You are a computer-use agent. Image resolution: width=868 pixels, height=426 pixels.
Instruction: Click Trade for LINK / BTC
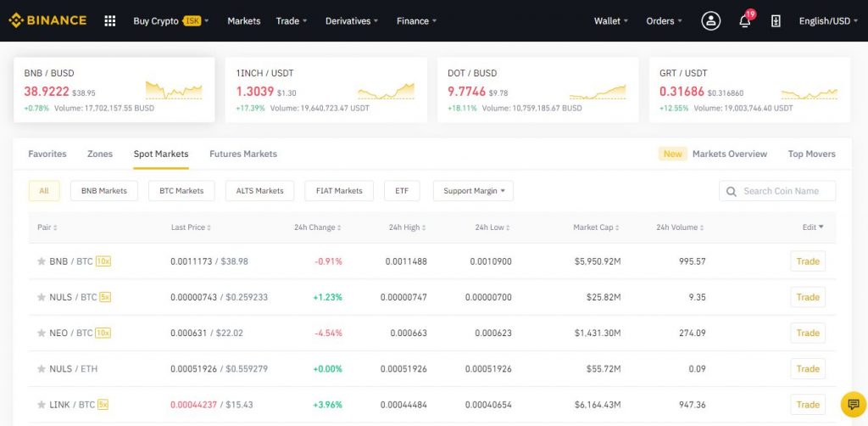point(808,405)
